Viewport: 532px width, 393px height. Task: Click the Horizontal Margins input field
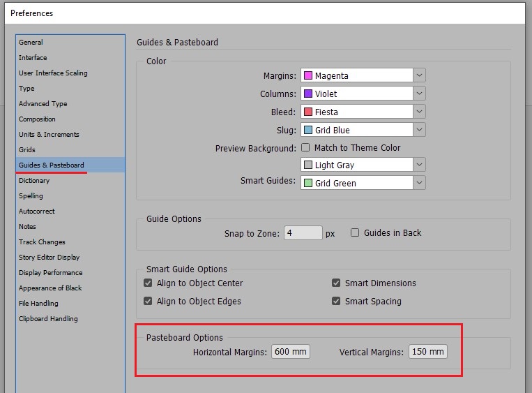(291, 352)
